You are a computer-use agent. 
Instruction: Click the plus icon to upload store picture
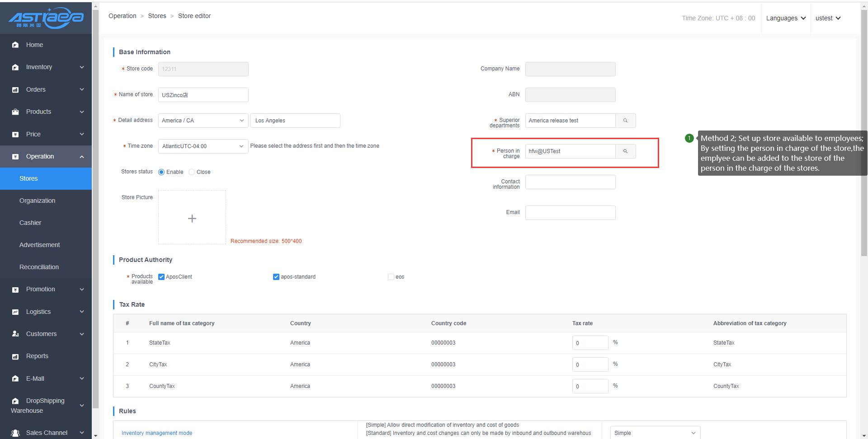click(192, 219)
